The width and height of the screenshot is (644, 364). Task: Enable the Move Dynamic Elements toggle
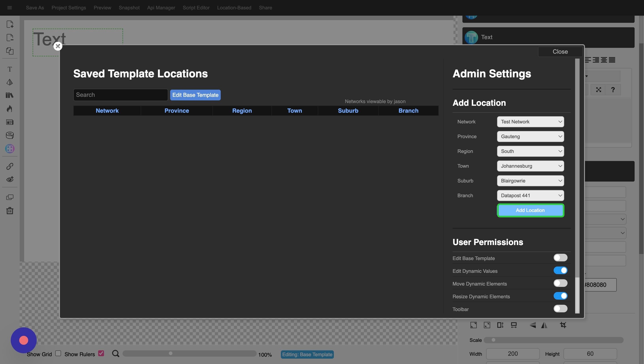(x=560, y=283)
